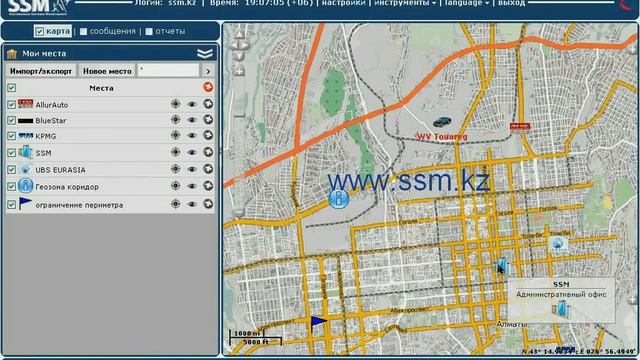Open the инструменты dropdown menu
This screenshot has height=360, width=640.
[405, 3]
